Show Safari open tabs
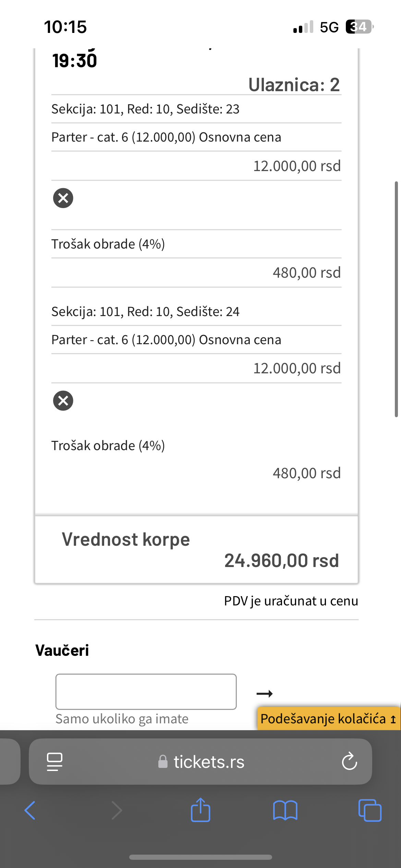The width and height of the screenshot is (401, 868). click(x=369, y=810)
